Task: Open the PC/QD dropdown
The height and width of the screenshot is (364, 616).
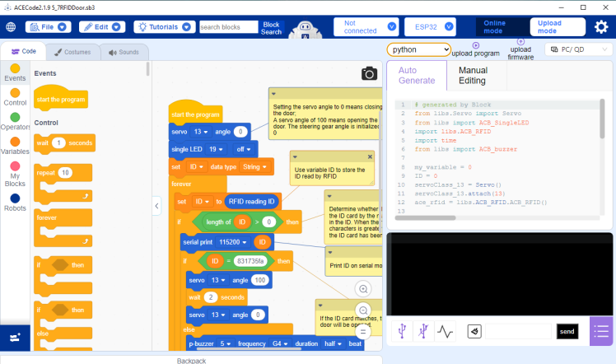Action: (578, 49)
